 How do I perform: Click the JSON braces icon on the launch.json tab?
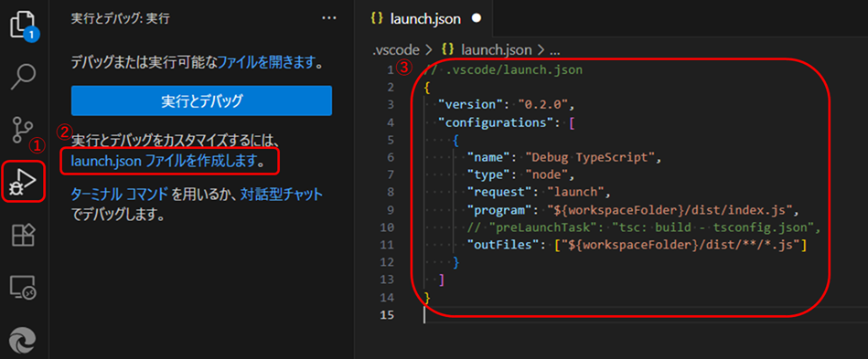coord(377,18)
